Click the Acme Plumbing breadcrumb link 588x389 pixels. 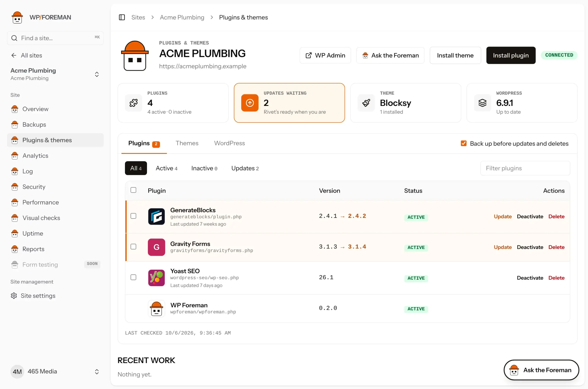(182, 17)
